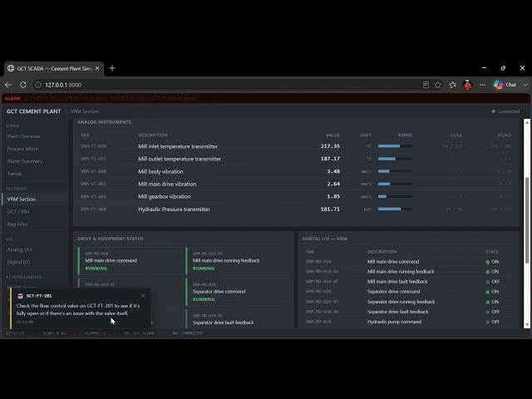This screenshot has width=532, height=399.
Task: Minimize the browser window
Action: [484, 68]
